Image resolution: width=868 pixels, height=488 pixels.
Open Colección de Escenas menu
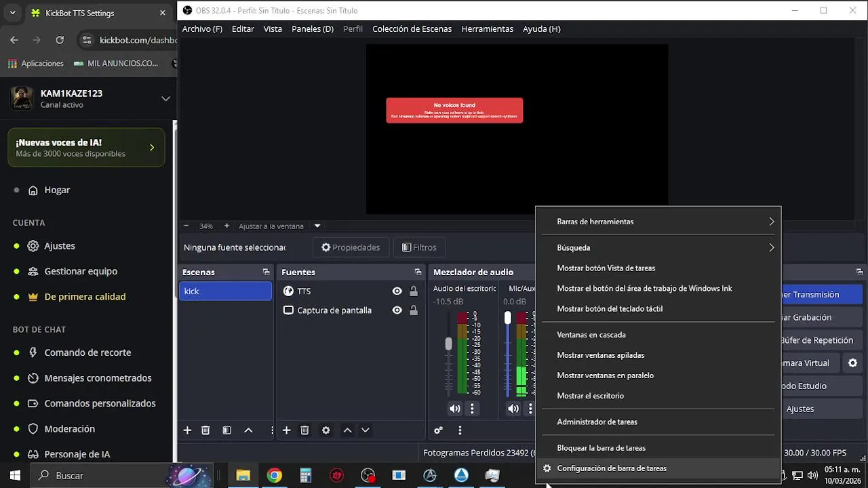pyautogui.click(x=412, y=29)
